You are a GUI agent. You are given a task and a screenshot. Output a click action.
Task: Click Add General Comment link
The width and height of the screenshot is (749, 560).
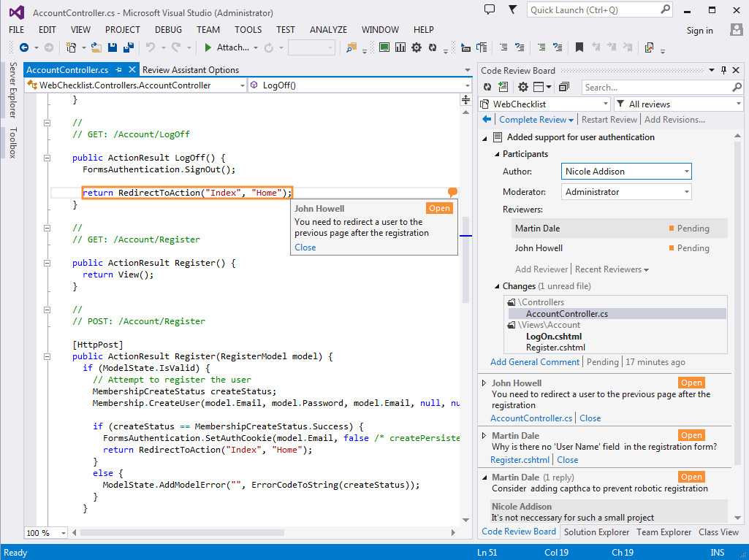tap(534, 362)
